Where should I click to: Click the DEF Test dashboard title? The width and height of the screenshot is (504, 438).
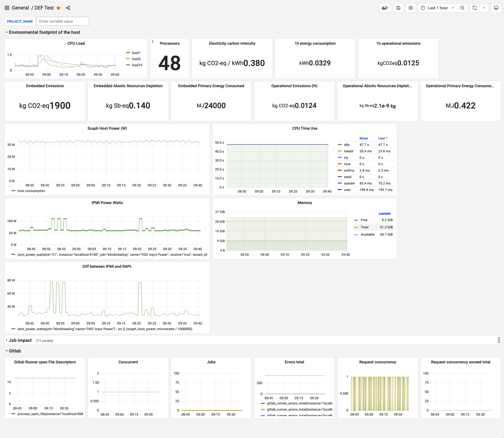pos(44,8)
